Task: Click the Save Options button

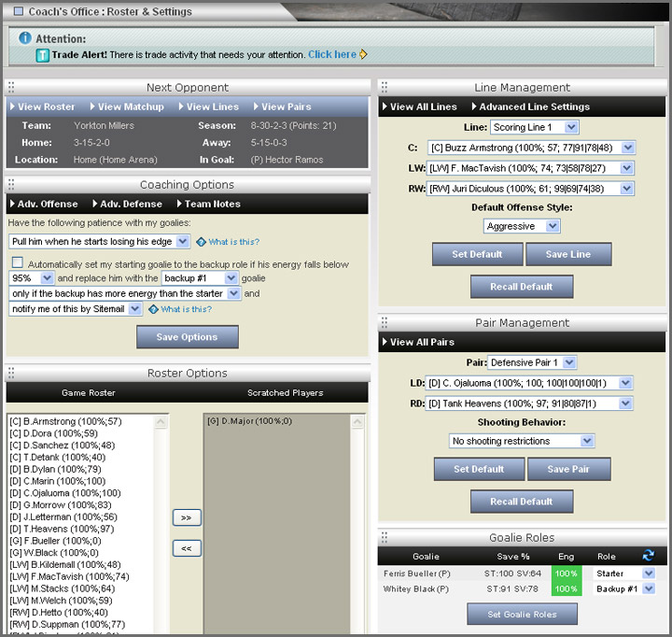Action: click(x=187, y=337)
